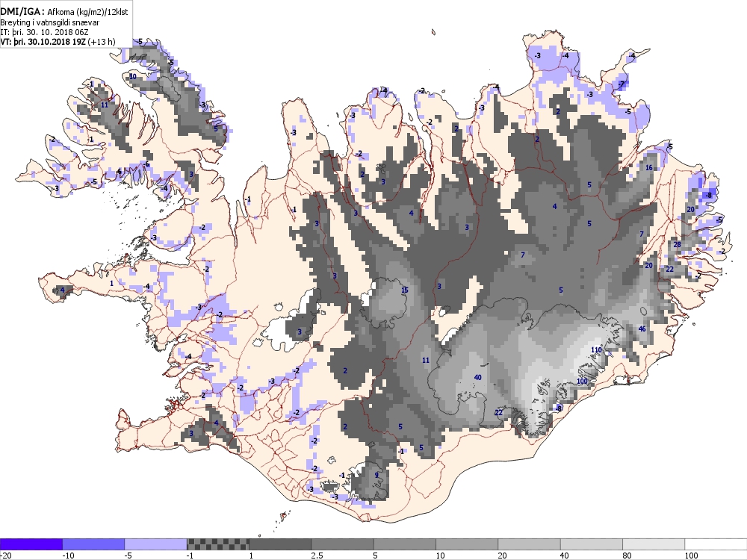Select the dark gray legend swatch for 1 to 2.5

(280, 544)
